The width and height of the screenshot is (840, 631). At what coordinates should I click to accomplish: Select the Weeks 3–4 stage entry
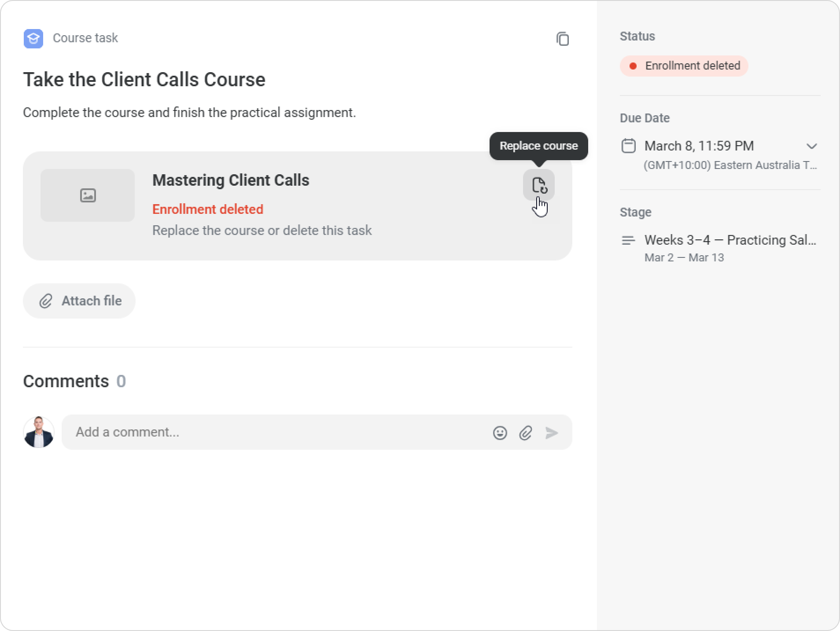730,240
